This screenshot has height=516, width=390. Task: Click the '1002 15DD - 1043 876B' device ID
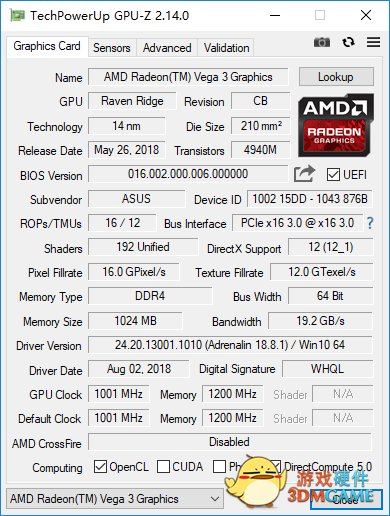pos(310,199)
